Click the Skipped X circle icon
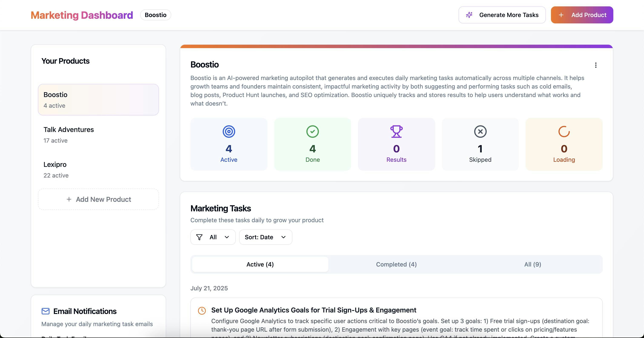 click(x=480, y=131)
